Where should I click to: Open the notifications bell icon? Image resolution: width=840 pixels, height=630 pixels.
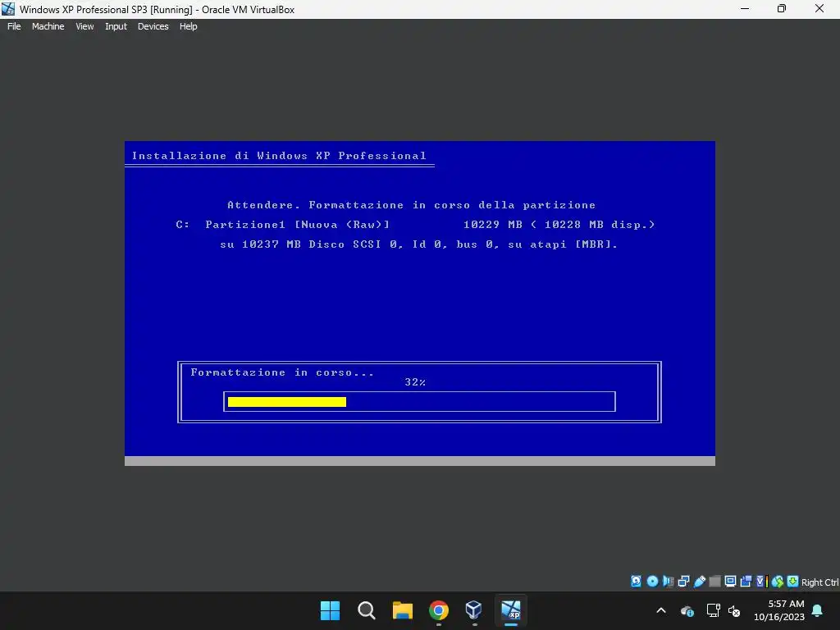818,610
